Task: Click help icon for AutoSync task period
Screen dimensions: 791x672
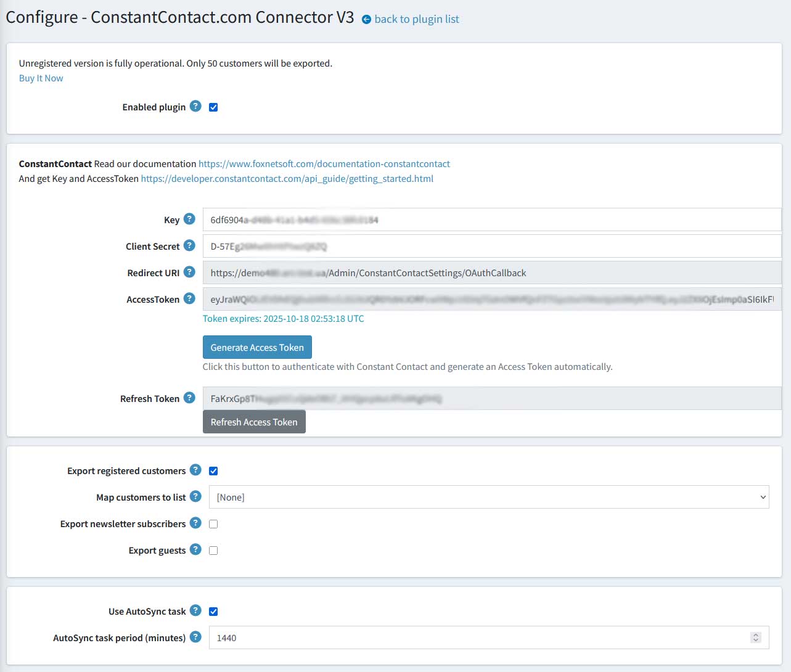Action: pos(195,637)
